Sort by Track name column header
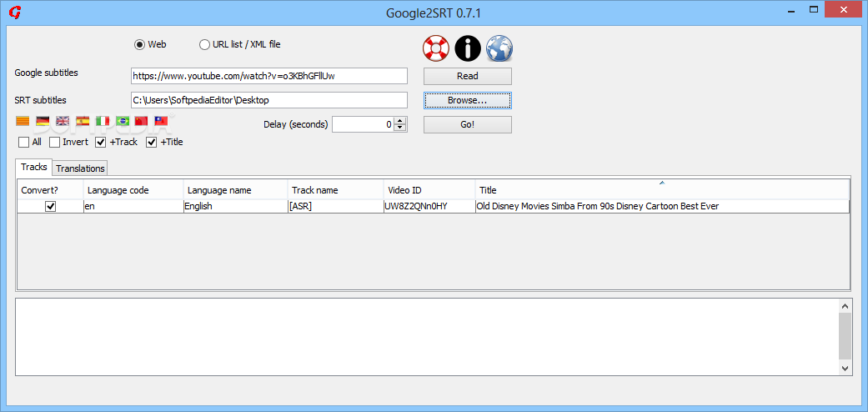This screenshot has height=412, width=868. click(x=335, y=190)
